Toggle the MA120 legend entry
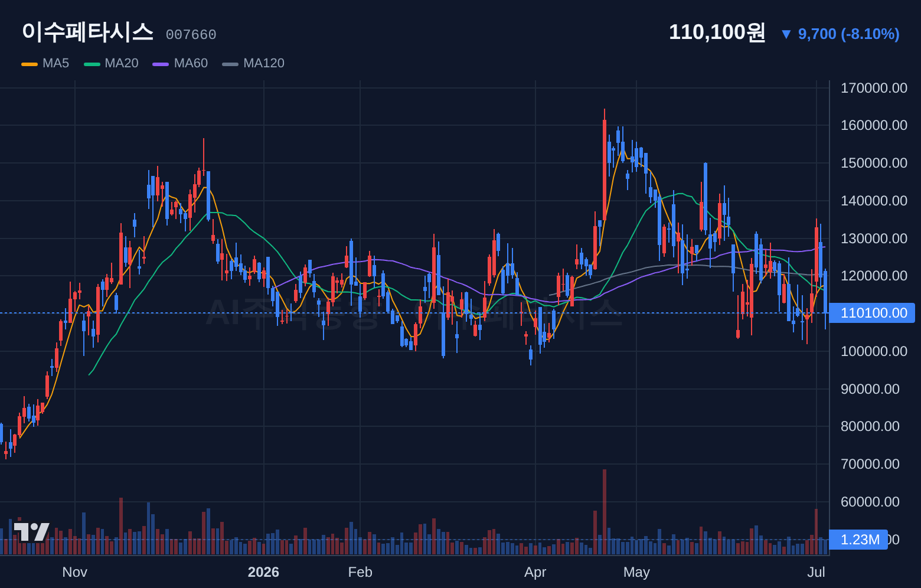 [x=253, y=63]
